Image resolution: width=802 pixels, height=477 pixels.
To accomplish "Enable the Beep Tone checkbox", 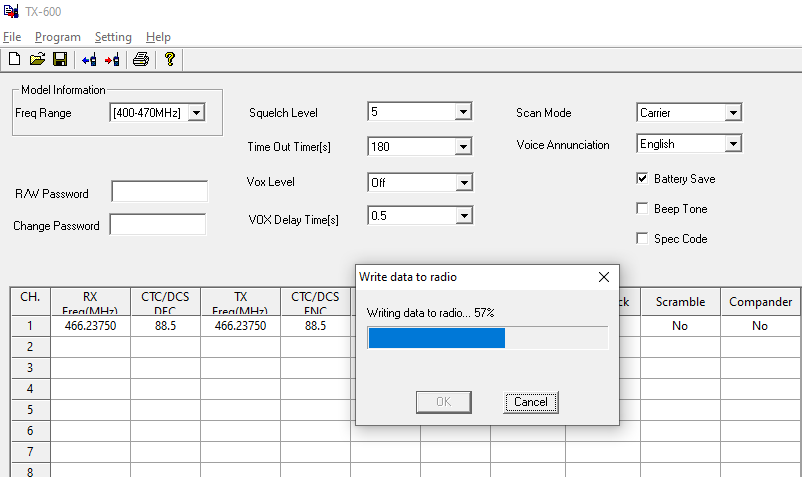I will tap(642, 208).
